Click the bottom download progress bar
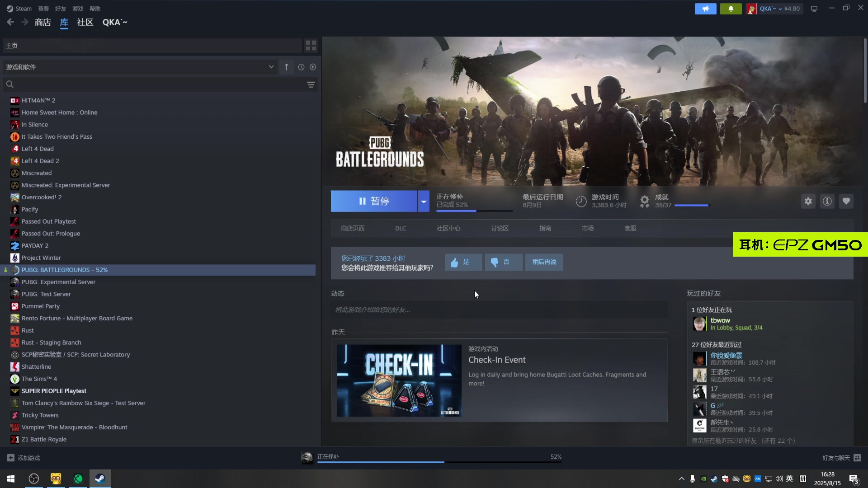 (x=439, y=462)
